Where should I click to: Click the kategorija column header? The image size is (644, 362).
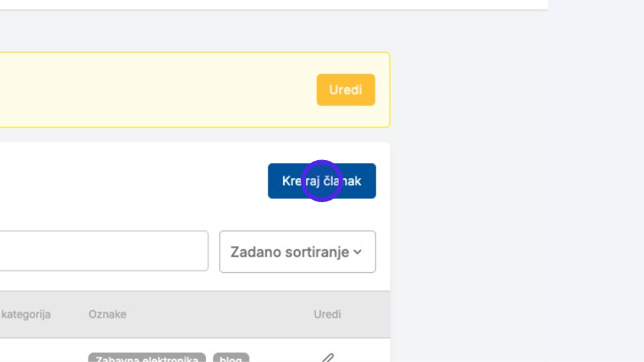click(25, 315)
